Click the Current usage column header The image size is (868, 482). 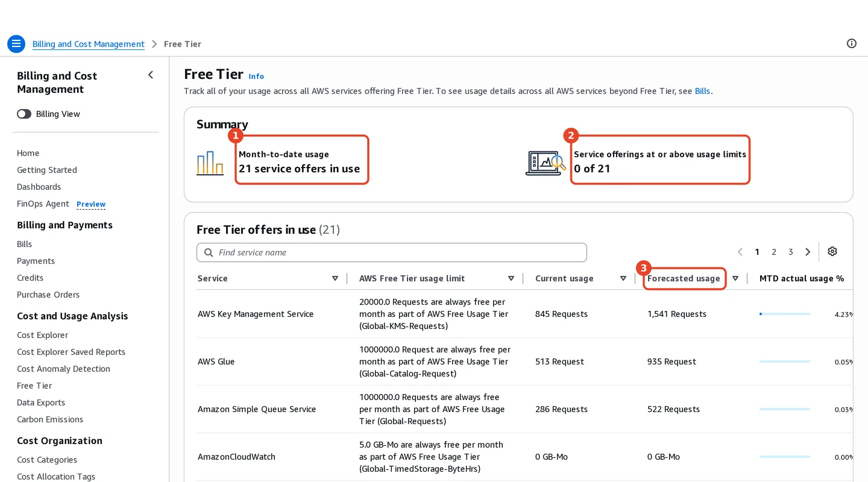tap(564, 278)
